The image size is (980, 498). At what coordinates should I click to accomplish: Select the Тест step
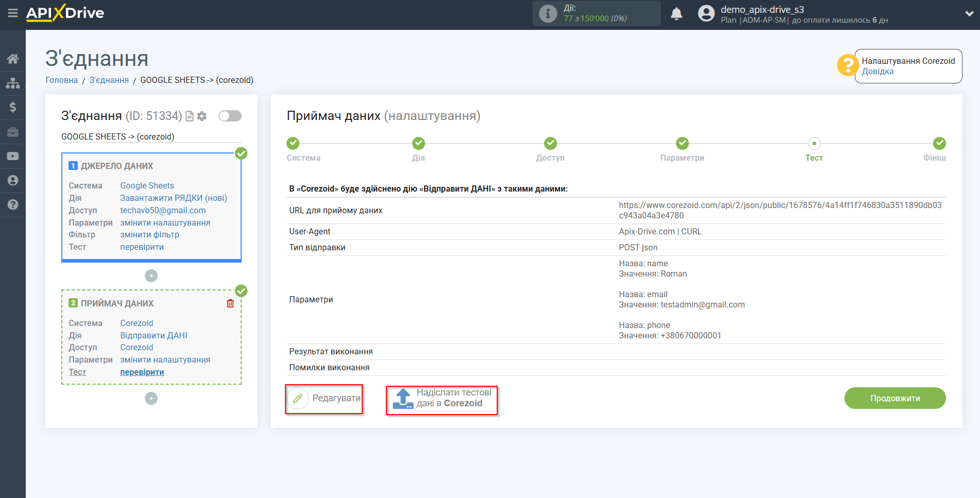click(814, 143)
